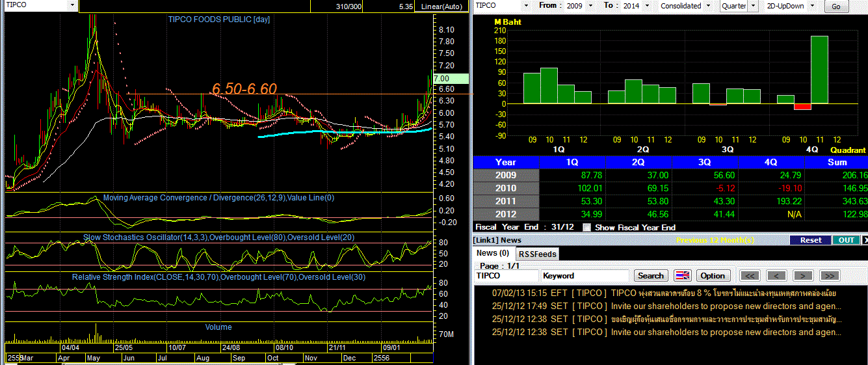Open the 2D-UpDown chart style dropdown
This screenshot has height=365, width=868.
pyautogui.click(x=813, y=5)
